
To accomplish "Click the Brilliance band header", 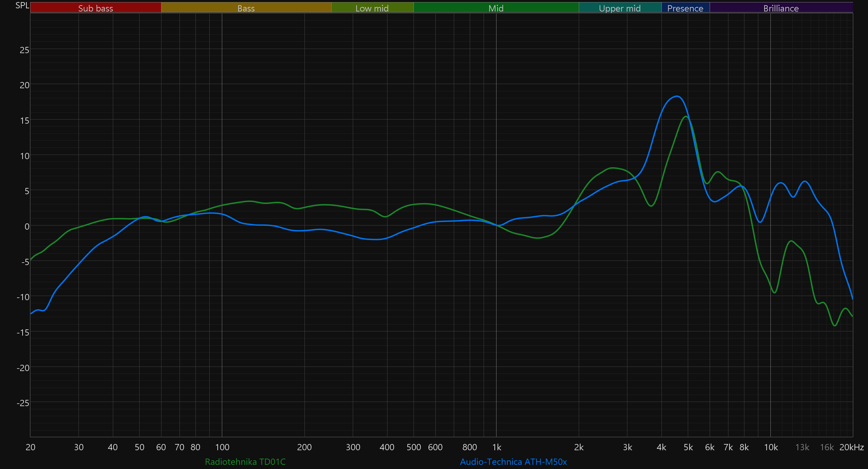I will pos(781,8).
